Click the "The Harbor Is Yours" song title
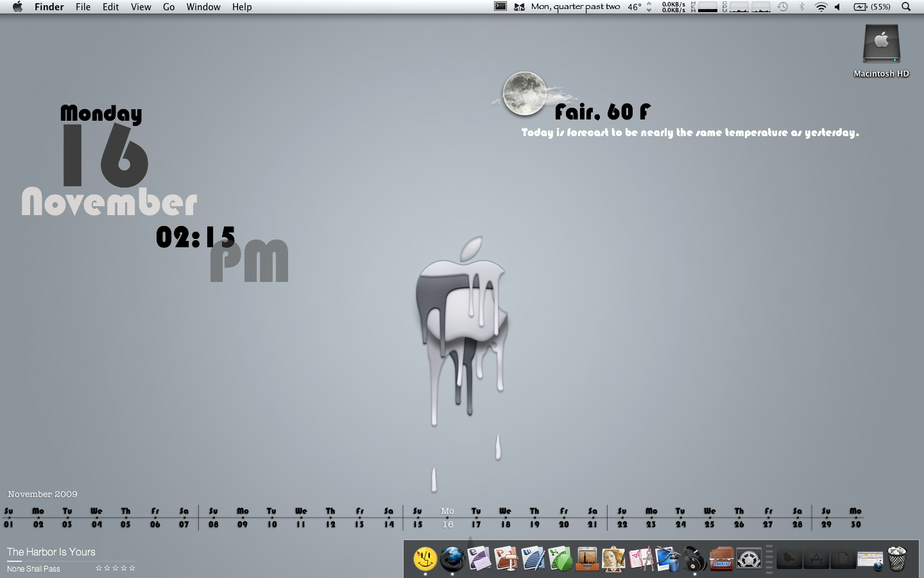 pos(51,552)
